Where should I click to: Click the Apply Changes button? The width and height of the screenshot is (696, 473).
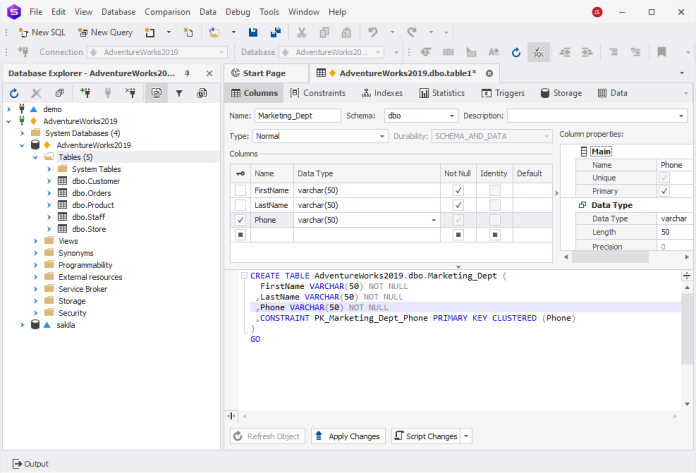pyautogui.click(x=348, y=436)
